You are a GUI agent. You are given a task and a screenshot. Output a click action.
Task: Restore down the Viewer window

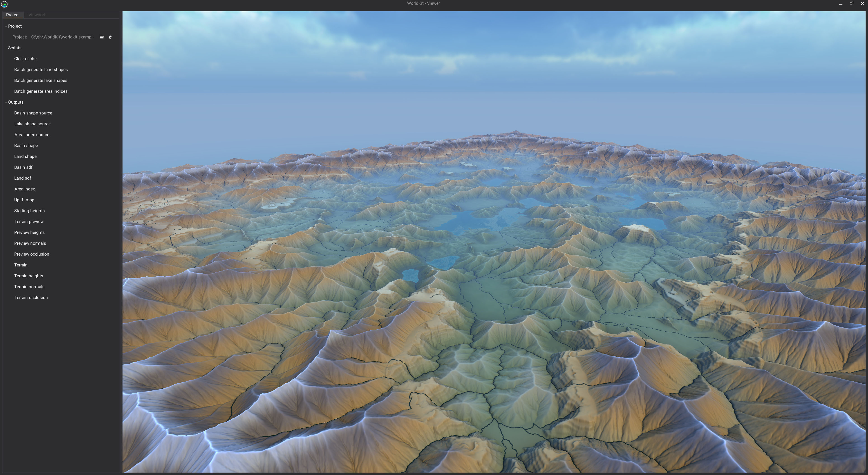851,3
